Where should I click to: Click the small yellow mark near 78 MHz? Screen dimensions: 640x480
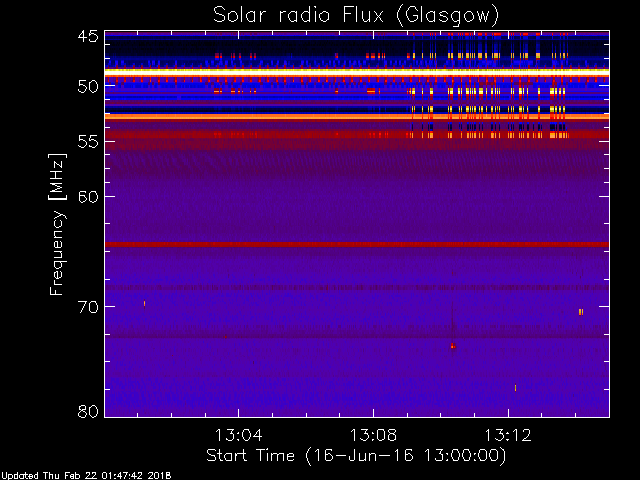[516, 388]
